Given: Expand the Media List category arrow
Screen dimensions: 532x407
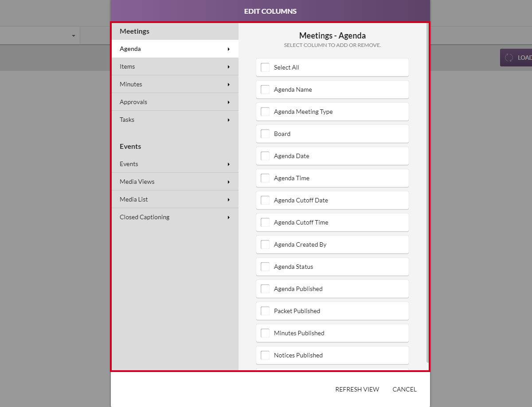Looking at the screenshot, I should click(229, 200).
